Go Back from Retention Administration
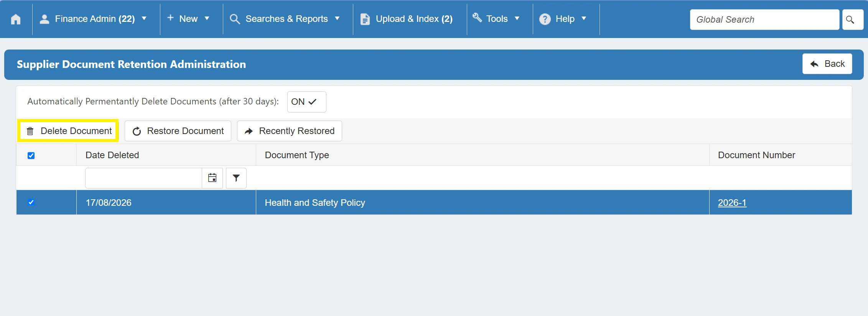The image size is (868, 316). coord(827,64)
